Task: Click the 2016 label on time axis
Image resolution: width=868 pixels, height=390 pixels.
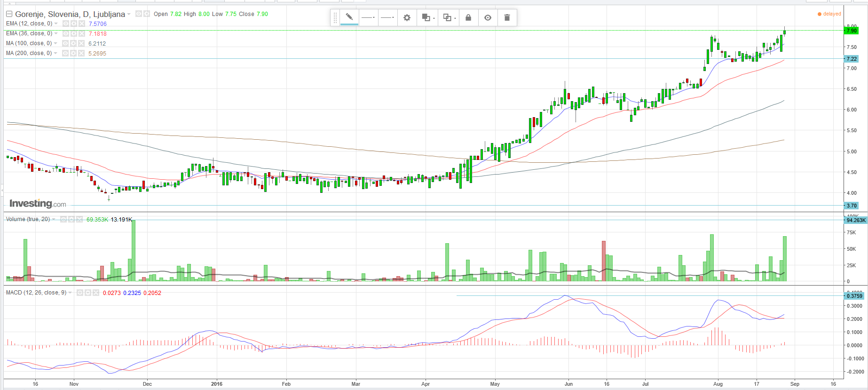Action: point(217,384)
